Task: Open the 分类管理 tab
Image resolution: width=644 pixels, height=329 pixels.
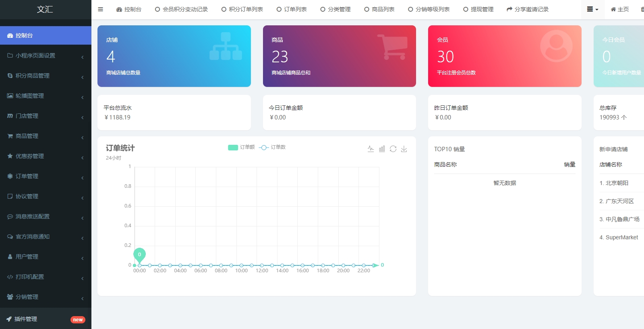Action: [335, 9]
